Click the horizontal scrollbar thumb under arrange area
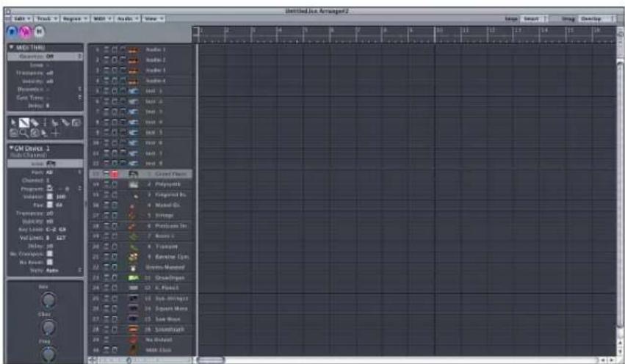The image size is (625, 364). pyautogui.click(x=211, y=360)
